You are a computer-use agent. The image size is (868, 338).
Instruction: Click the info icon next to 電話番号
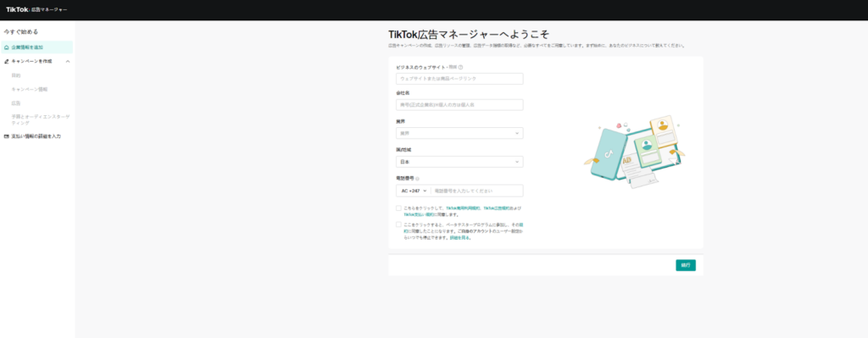(x=417, y=179)
